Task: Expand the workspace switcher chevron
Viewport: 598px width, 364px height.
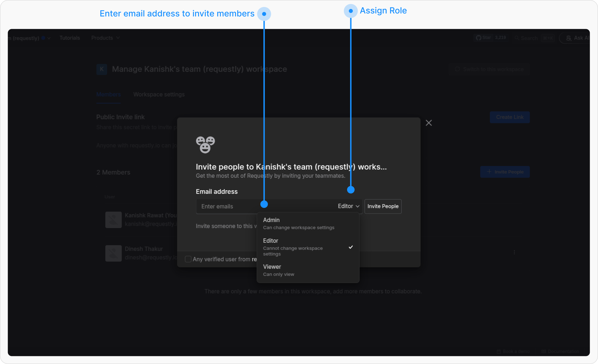Action: [49, 38]
